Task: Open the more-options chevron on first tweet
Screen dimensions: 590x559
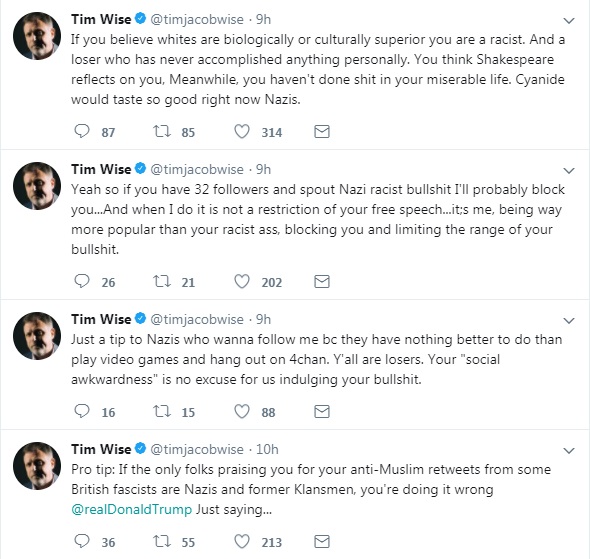Action: 569,20
